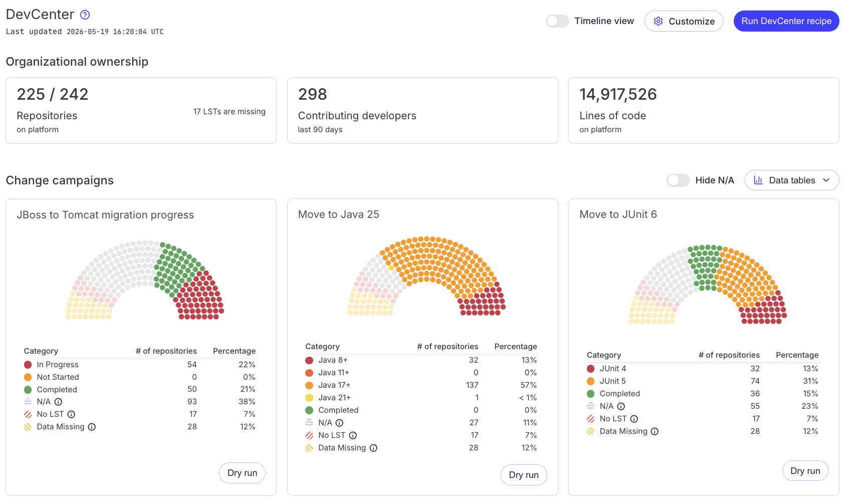Show N/A info icon in JBoss table

[x=58, y=402]
